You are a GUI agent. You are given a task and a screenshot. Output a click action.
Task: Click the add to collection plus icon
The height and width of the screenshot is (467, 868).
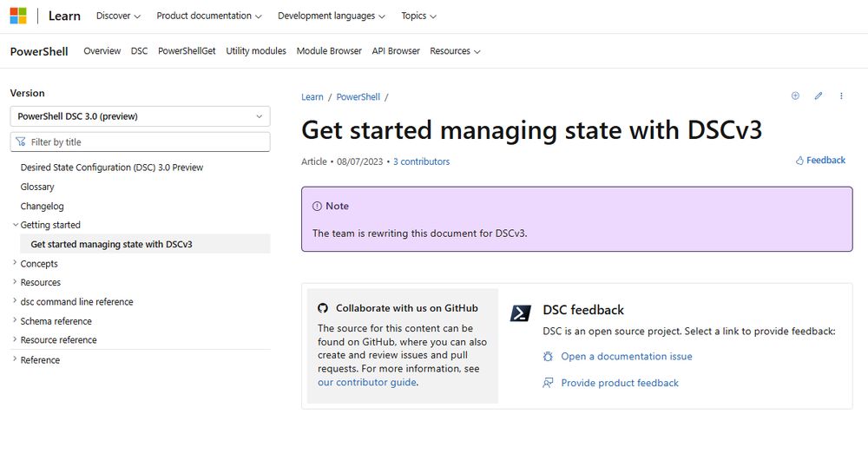pyautogui.click(x=795, y=96)
